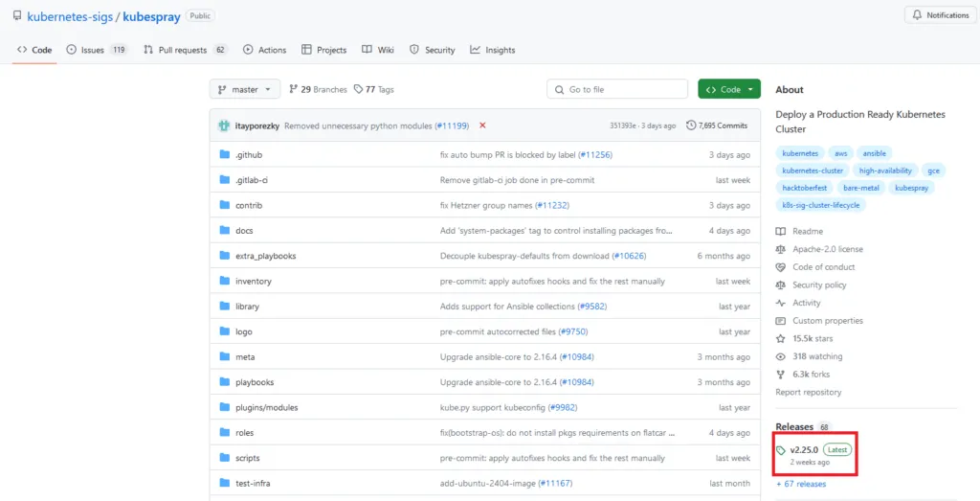Select the hacktoberfest topic tag
The width and height of the screenshot is (980, 501).
click(x=804, y=188)
